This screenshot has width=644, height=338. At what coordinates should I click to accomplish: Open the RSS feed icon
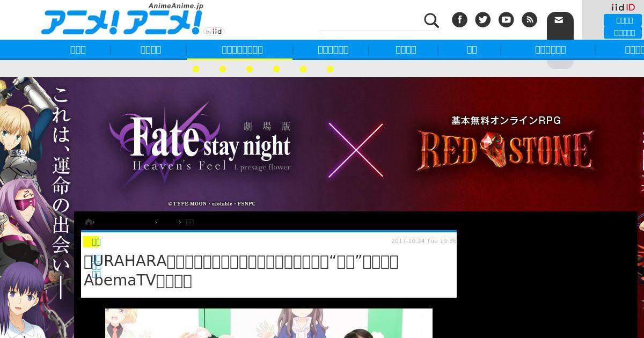tap(530, 20)
